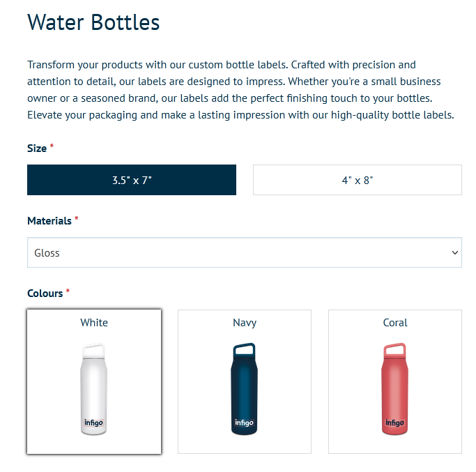Select the 3.5" x 7" size option
This screenshot has height=472, width=476.
coord(132,180)
